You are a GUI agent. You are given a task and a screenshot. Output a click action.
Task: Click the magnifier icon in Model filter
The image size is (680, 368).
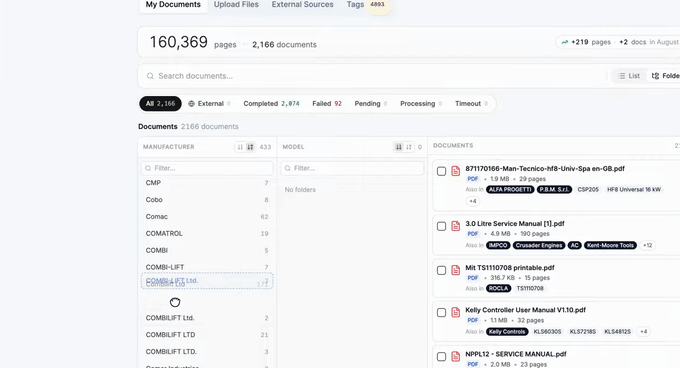coord(288,168)
